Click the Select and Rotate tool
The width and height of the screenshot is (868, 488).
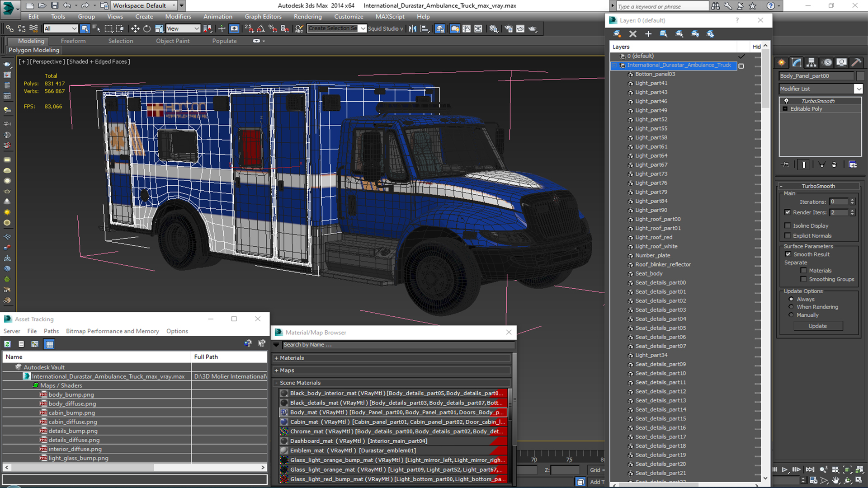147,28
